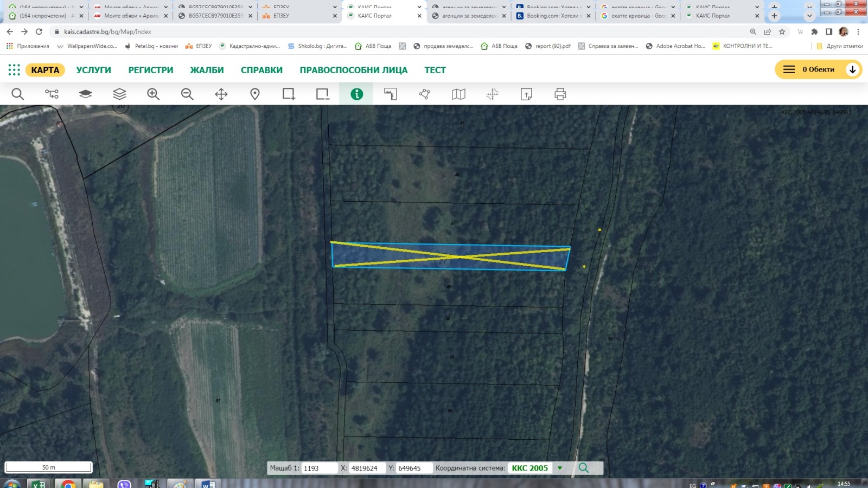Screen dimensions: 868x488
Task: Open the УСЛУГИ menu
Action: point(93,70)
